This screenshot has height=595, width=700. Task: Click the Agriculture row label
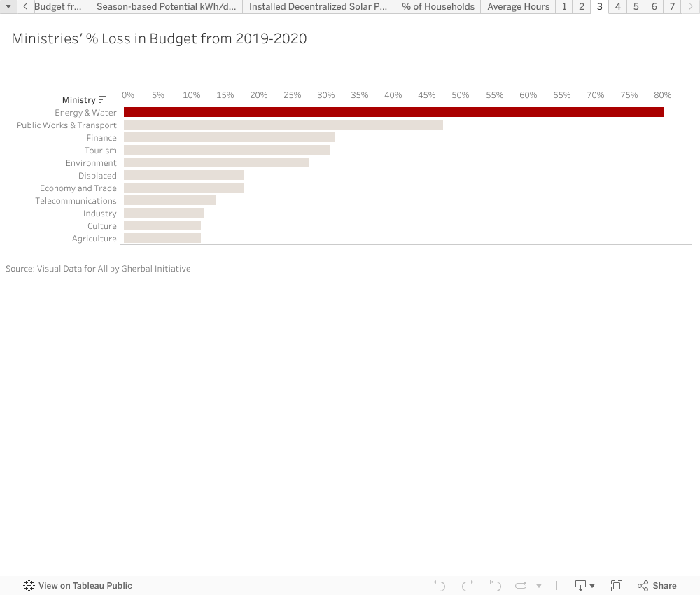(94, 239)
